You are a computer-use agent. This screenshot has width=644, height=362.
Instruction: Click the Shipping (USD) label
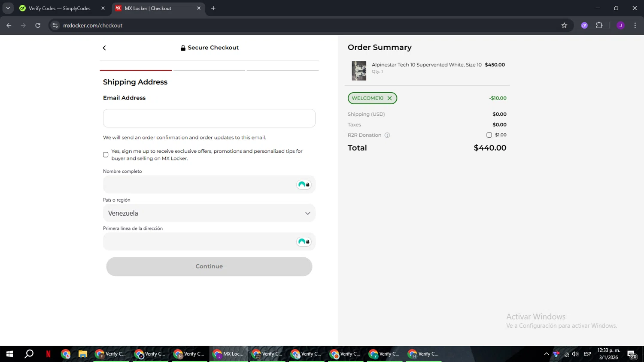point(366,114)
